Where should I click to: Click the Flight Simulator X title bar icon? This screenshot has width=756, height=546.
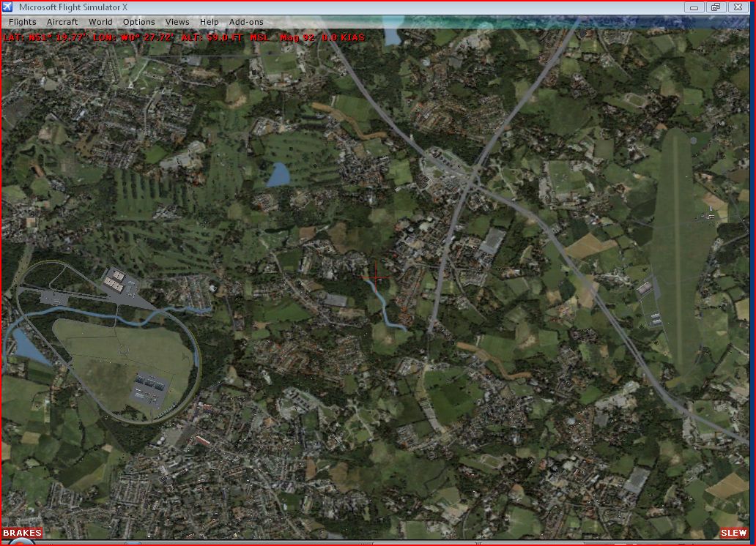pyautogui.click(x=8, y=7)
